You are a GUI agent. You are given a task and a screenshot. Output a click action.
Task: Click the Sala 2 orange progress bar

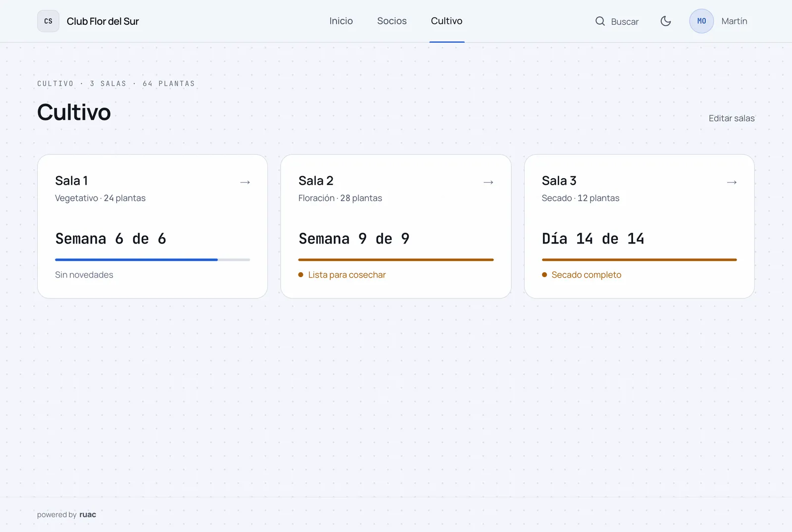tap(396, 260)
